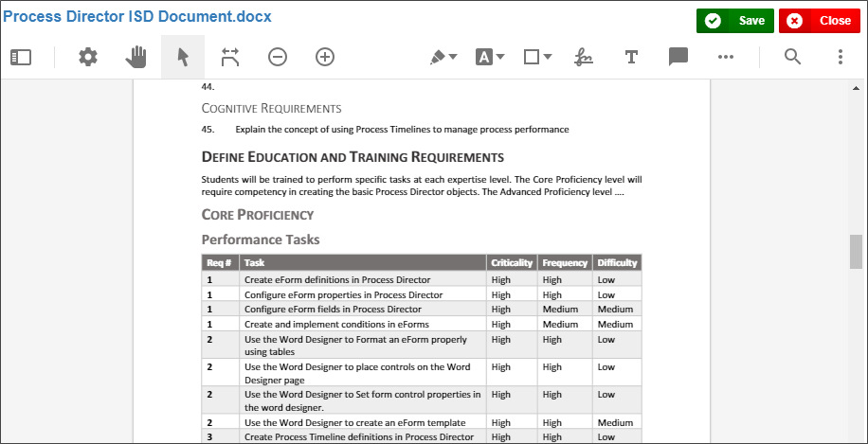The image size is (868, 444).
Task: Select the Pan hand tool
Action: [136, 58]
